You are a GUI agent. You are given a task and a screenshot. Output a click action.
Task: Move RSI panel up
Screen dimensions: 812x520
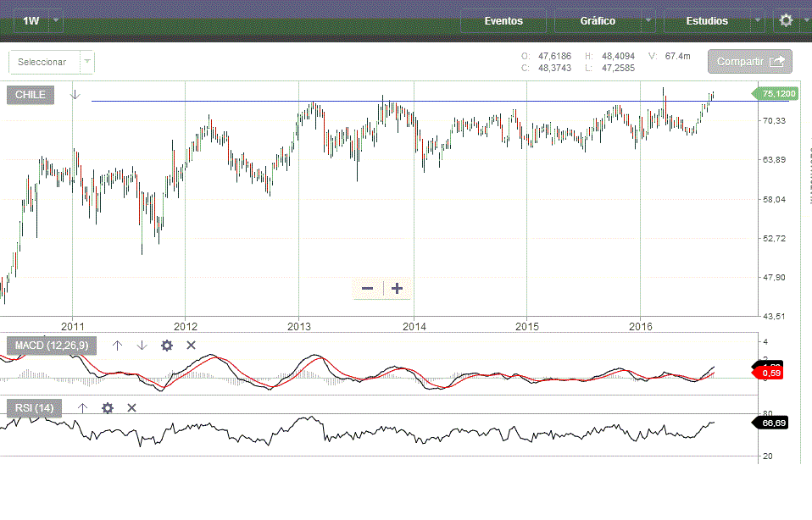point(82,408)
